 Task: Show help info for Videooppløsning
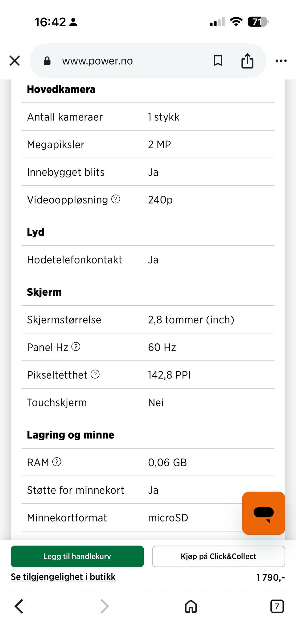click(x=116, y=199)
